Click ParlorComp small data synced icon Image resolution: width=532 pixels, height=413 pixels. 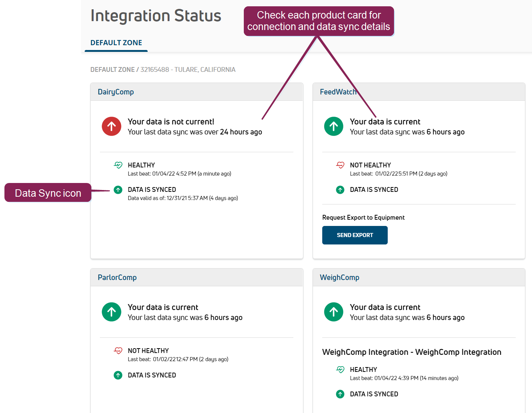[118, 376]
